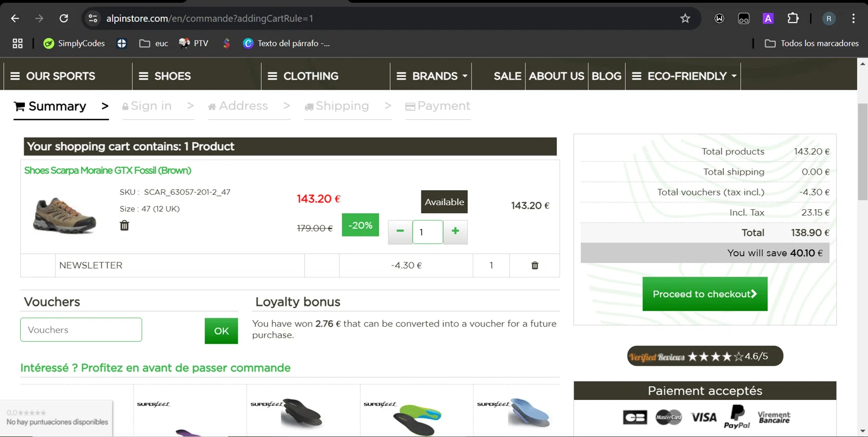Delete the Scarpa shoes from cart
This screenshot has height=437, width=868.
click(x=124, y=225)
